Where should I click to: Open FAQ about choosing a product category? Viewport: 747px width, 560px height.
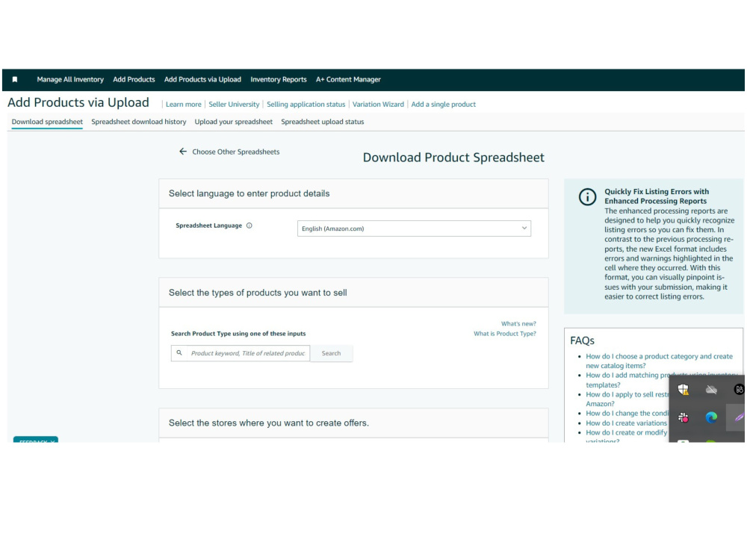point(659,361)
